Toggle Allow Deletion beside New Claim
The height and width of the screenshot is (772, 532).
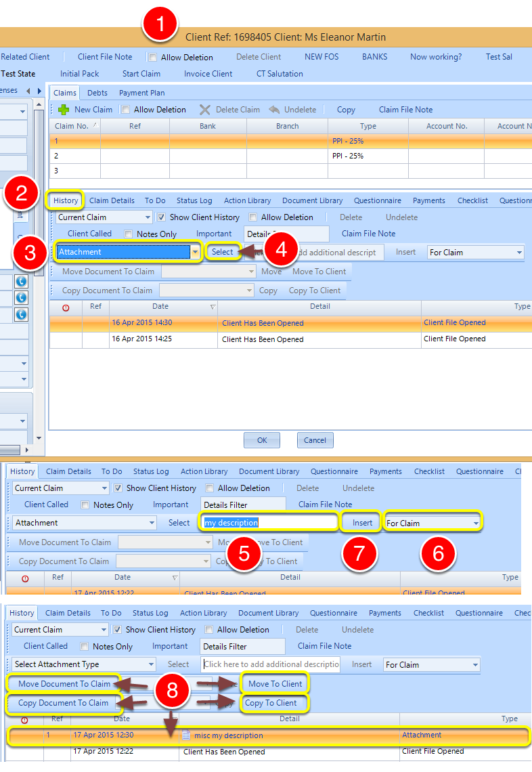point(125,109)
